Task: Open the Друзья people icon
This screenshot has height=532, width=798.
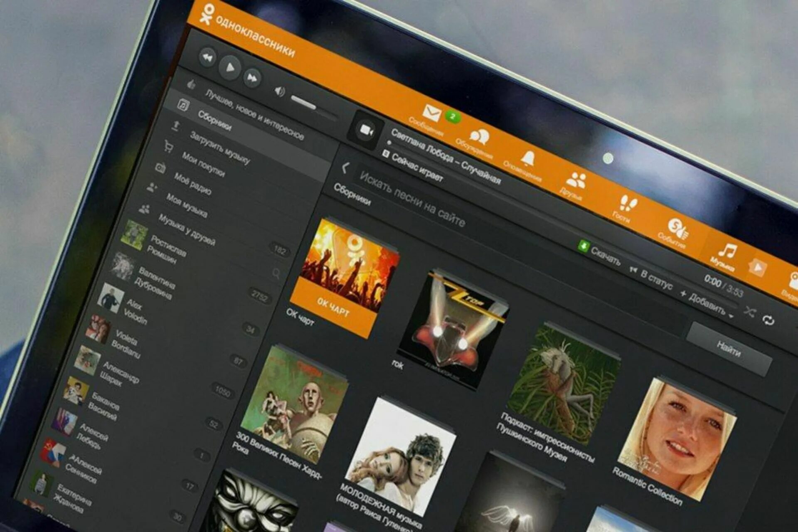Action: (576, 181)
